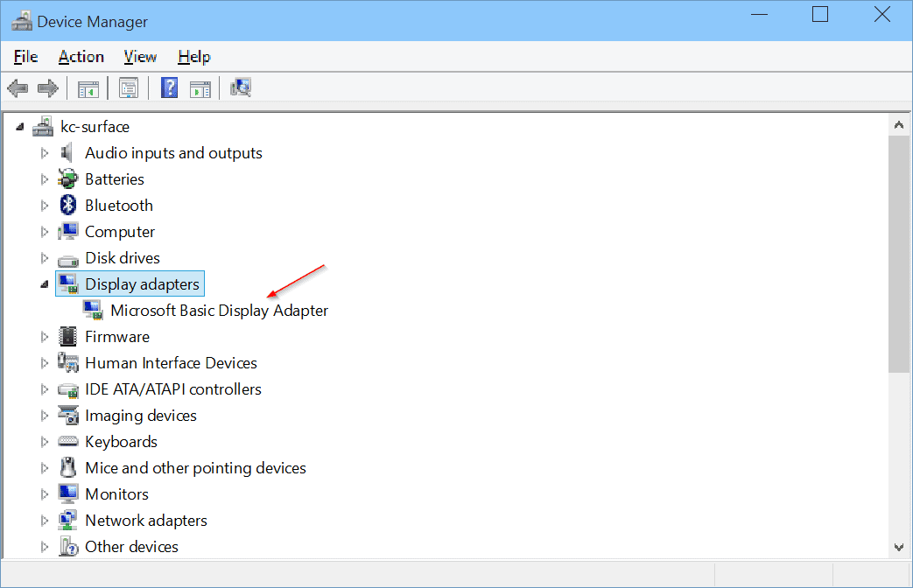
Task: Click the Device Manager title bar icon
Action: coord(22,22)
